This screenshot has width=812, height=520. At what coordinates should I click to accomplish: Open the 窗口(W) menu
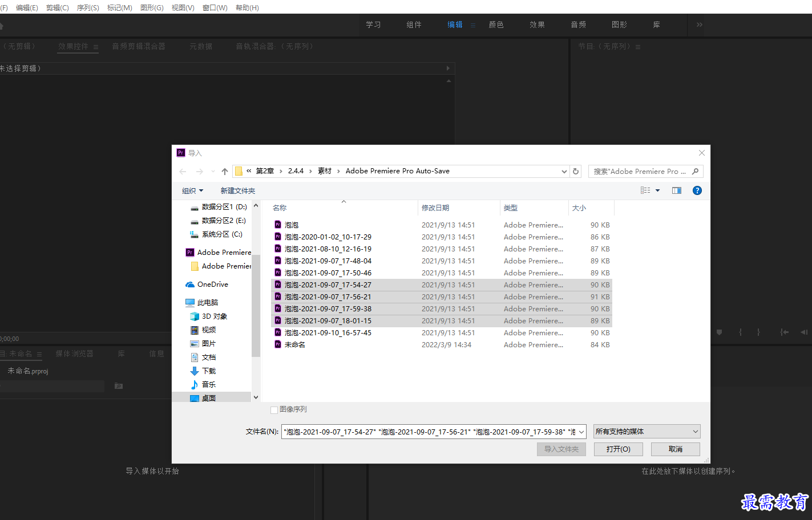click(215, 7)
